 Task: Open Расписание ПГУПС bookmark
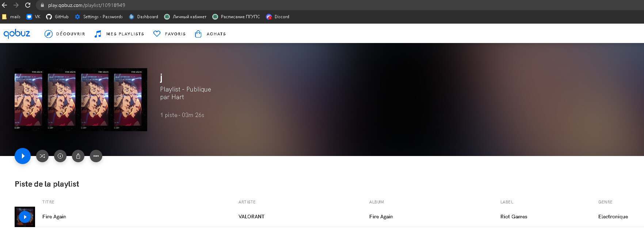click(x=236, y=17)
